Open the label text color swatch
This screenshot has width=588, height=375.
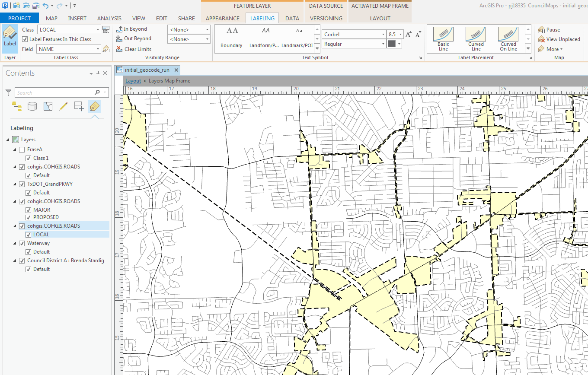pos(392,44)
